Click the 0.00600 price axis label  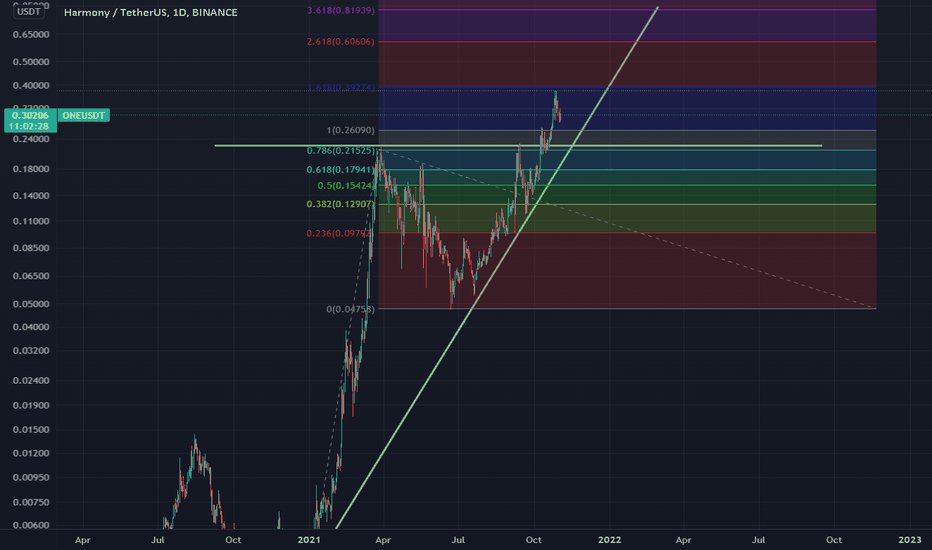tap(31, 525)
